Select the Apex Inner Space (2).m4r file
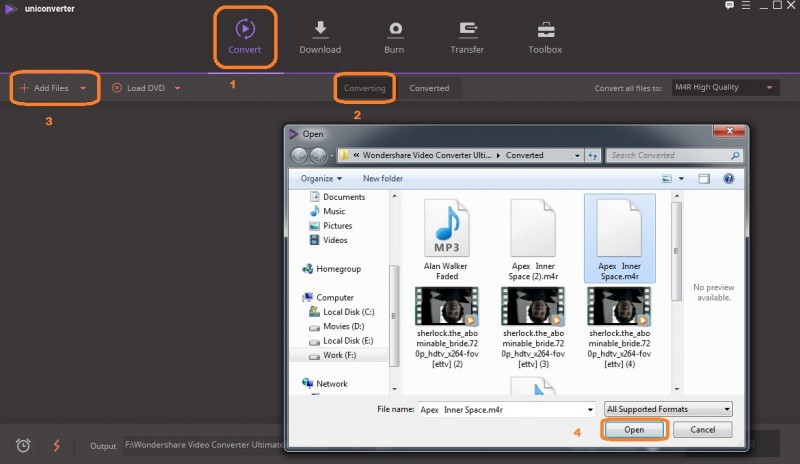Viewport: 800px width, 464px height. pyautogui.click(x=533, y=239)
